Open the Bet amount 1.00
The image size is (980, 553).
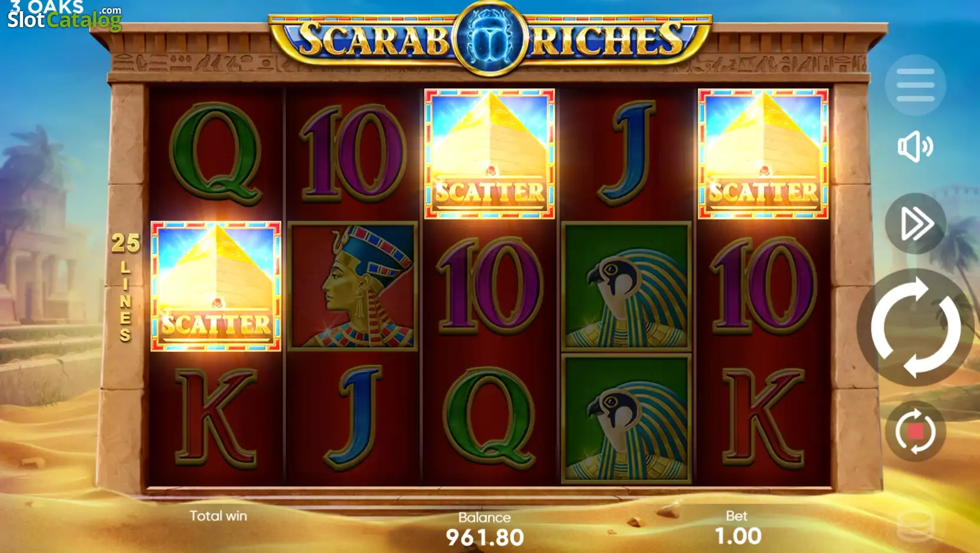pyautogui.click(x=738, y=536)
